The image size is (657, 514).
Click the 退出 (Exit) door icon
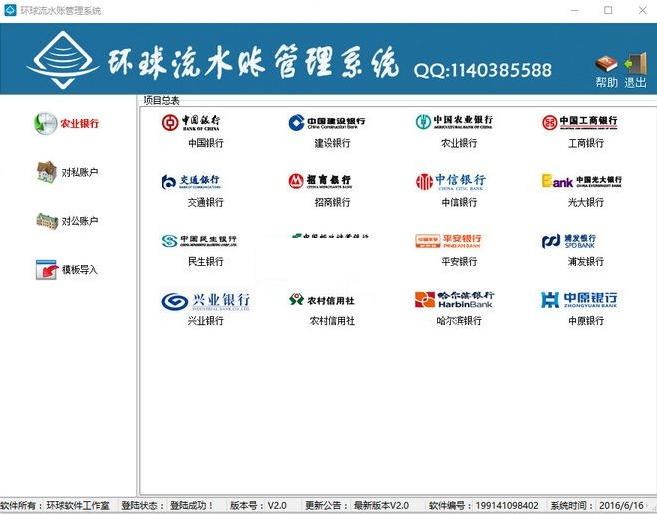(636, 64)
